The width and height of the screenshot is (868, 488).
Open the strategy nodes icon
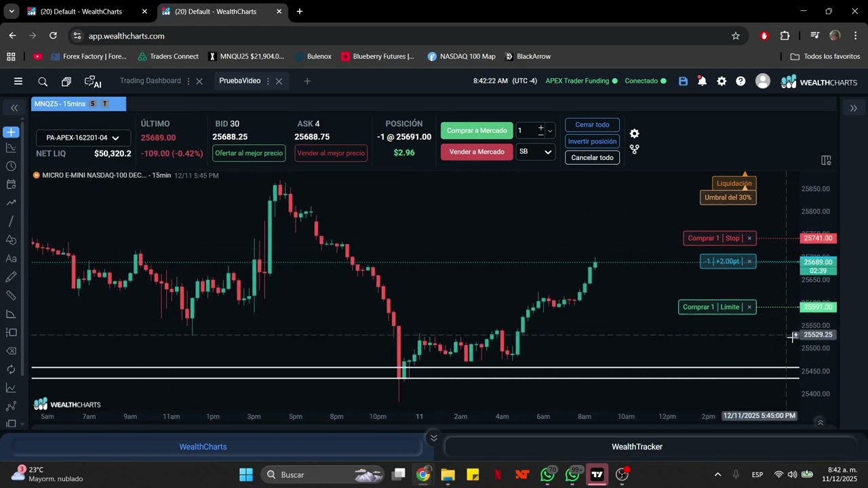click(11, 406)
